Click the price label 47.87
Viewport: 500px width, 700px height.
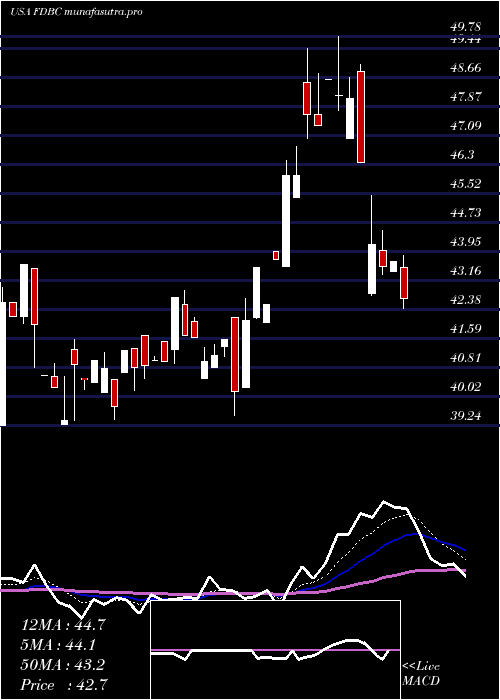tap(466, 97)
